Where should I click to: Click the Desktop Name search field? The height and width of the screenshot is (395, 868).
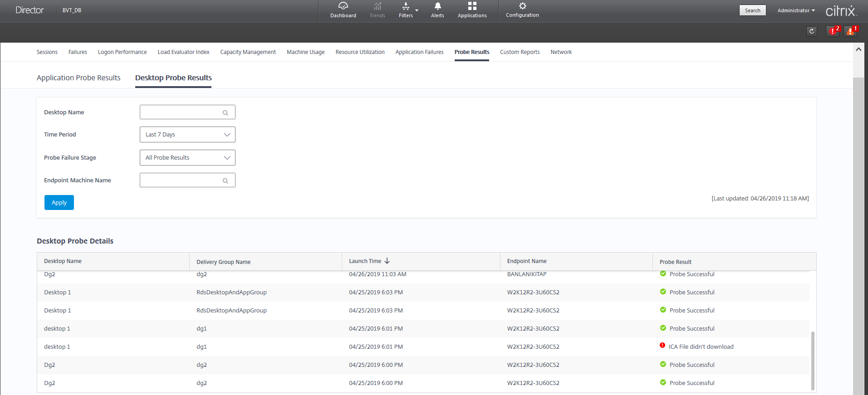(181, 112)
